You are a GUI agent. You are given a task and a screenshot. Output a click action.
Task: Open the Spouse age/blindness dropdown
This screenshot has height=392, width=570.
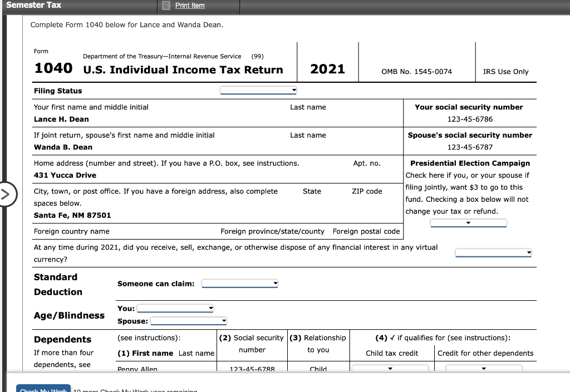[x=189, y=320]
